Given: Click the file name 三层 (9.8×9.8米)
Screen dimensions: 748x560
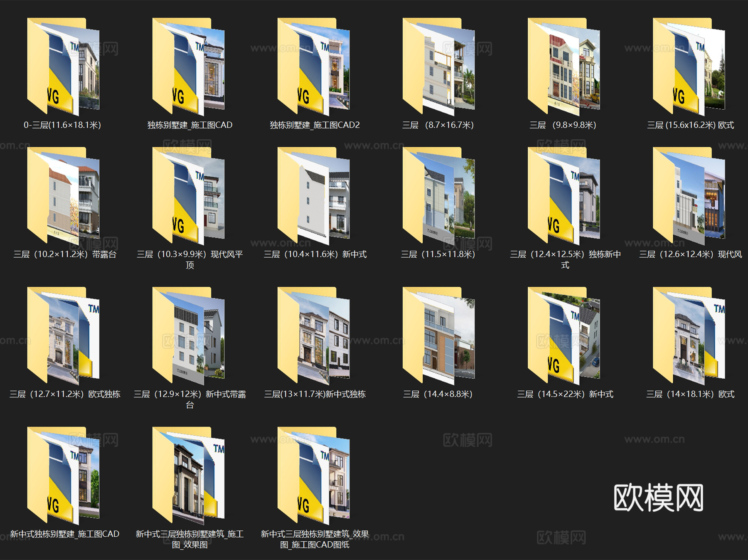Looking at the screenshot, I should 563,125.
